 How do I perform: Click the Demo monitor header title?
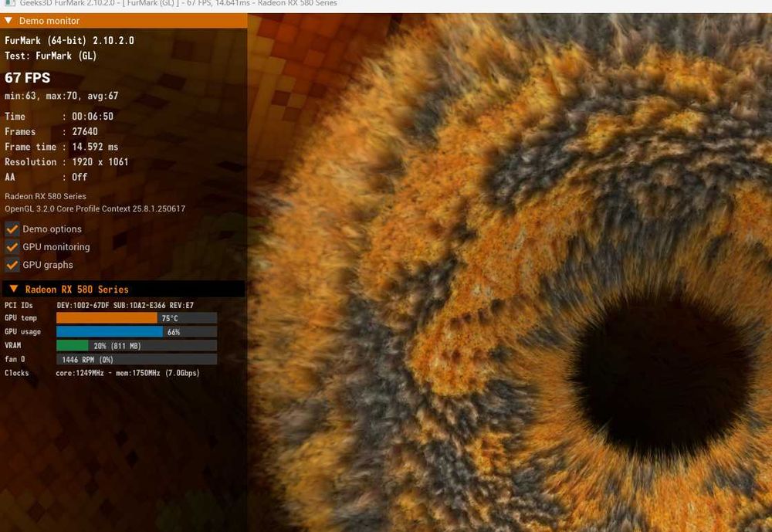[x=49, y=21]
